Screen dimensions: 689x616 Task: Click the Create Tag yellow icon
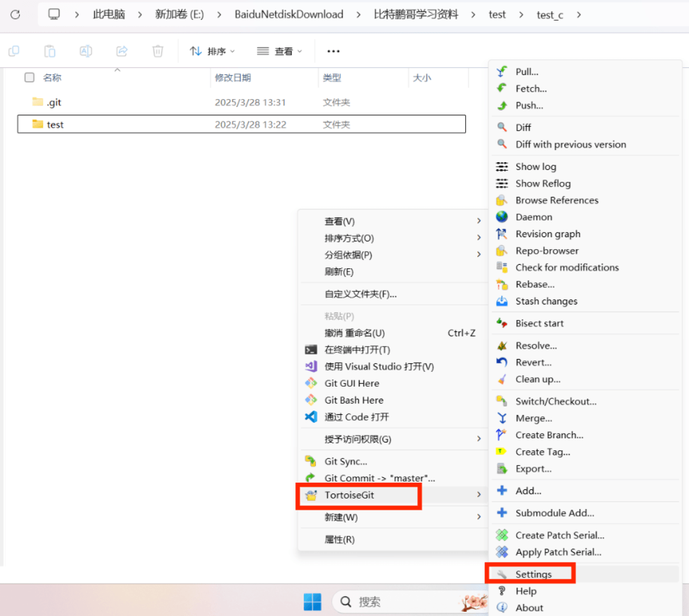click(501, 451)
